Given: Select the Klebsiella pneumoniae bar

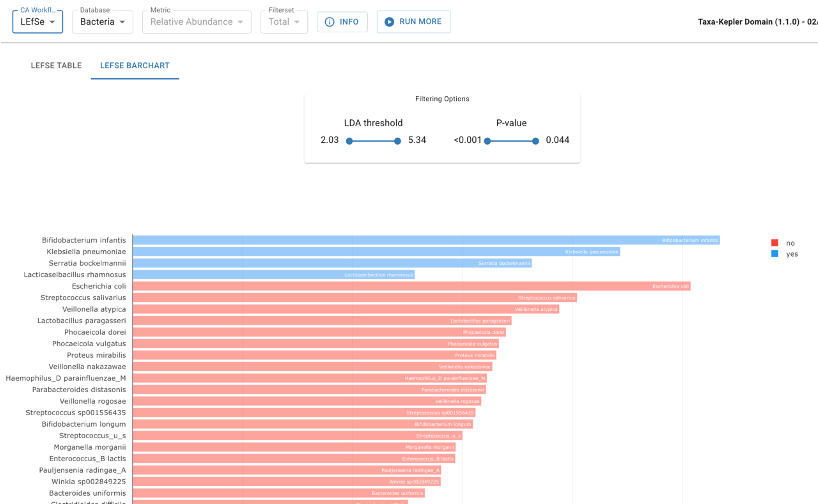Looking at the screenshot, I should (x=375, y=252).
